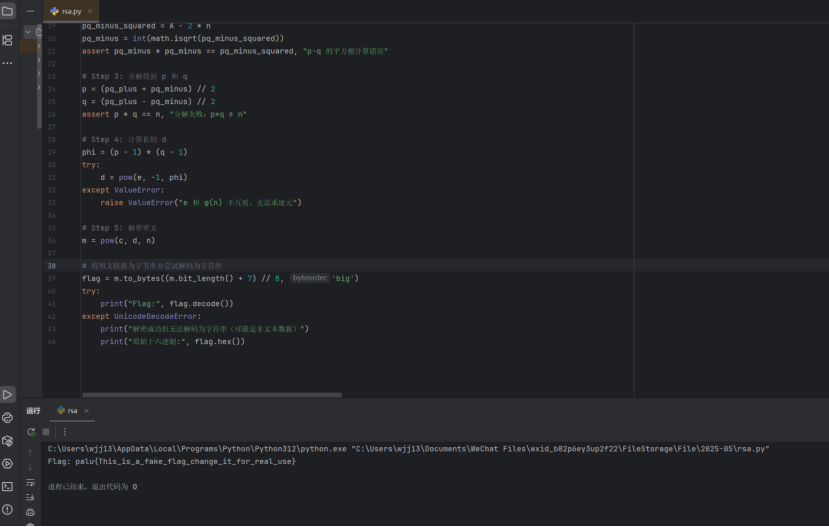Click 'pq_minus_squared = A - 2 * n' line
829x527 pixels.
point(146,26)
